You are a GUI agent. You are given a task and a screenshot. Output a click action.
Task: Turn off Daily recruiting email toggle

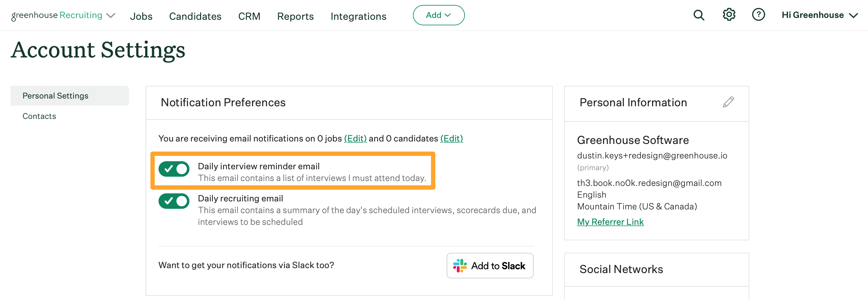coord(174,201)
